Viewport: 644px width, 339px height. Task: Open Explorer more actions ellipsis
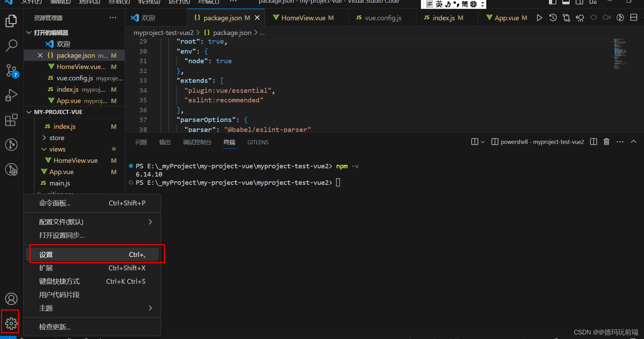[x=113, y=18]
